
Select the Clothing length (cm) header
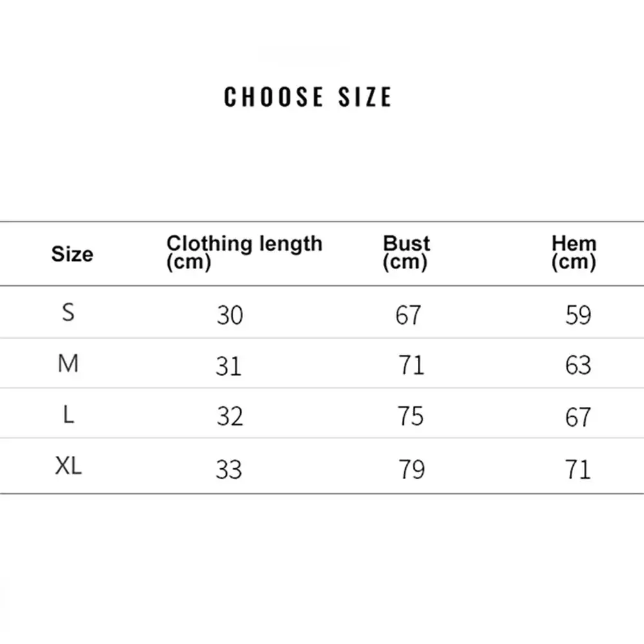pos(244,252)
